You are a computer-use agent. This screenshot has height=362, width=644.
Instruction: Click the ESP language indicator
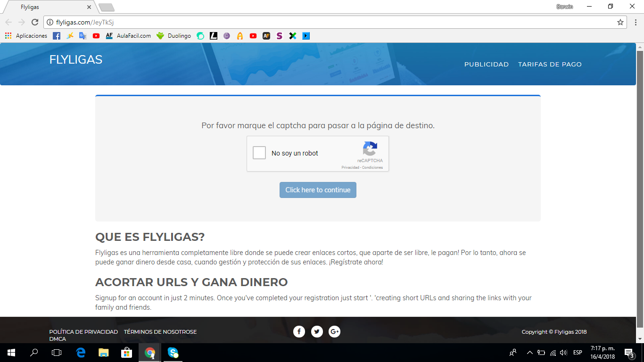(578, 353)
